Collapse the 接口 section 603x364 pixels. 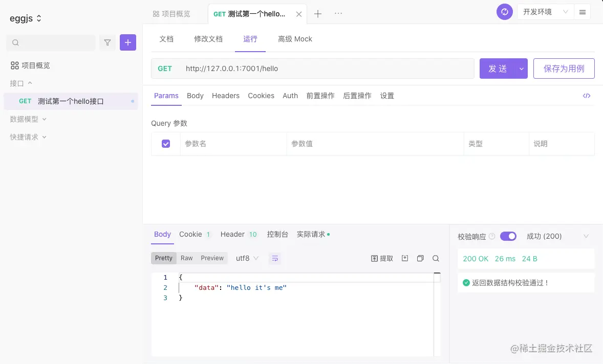click(21, 83)
